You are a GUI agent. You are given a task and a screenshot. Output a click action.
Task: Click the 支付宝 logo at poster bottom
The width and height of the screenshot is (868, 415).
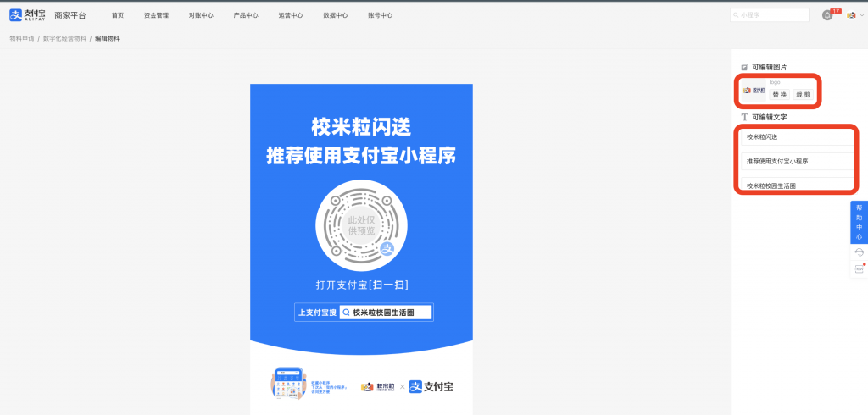431,387
